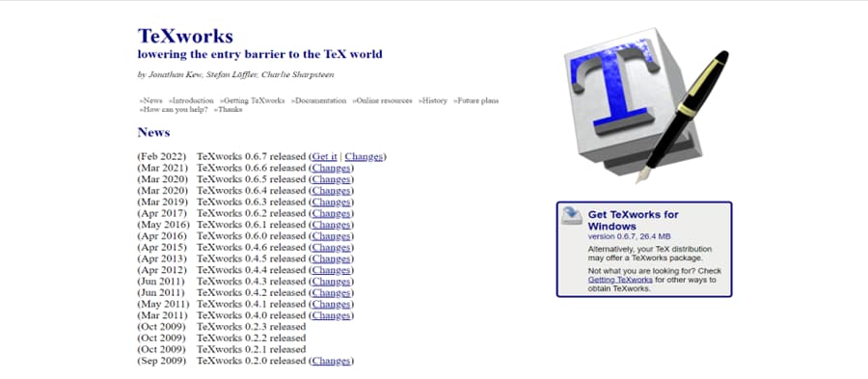The width and height of the screenshot is (868, 379).
Task: Click the (Apr 2017) date entry
Action: click(162, 213)
